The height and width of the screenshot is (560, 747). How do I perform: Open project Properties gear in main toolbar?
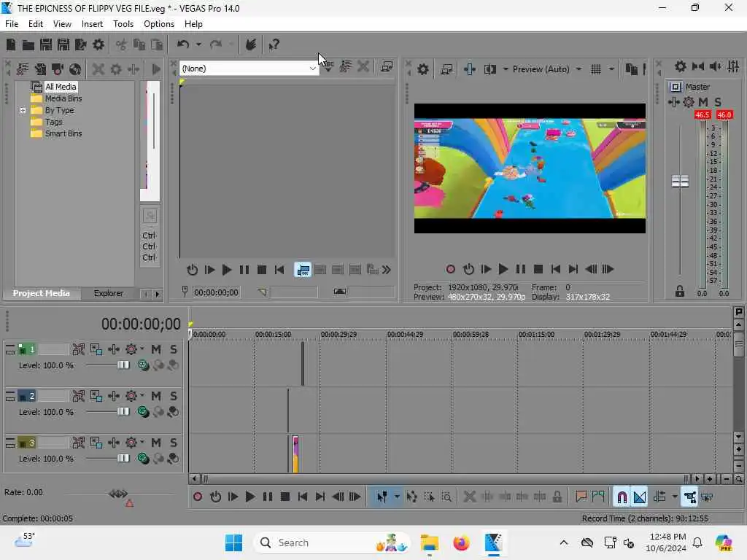(98, 44)
